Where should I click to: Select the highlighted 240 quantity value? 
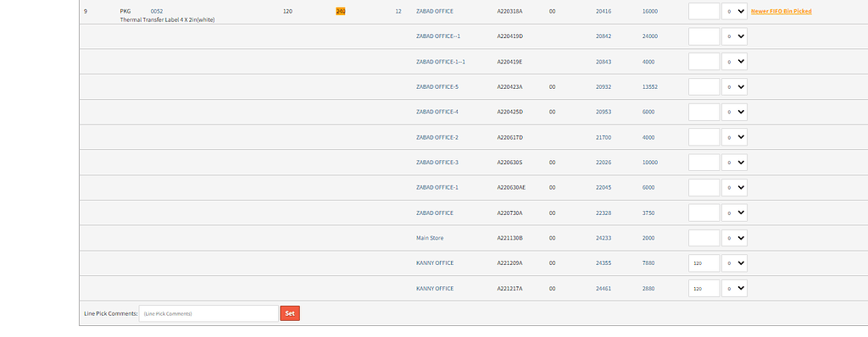coord(341,11)
